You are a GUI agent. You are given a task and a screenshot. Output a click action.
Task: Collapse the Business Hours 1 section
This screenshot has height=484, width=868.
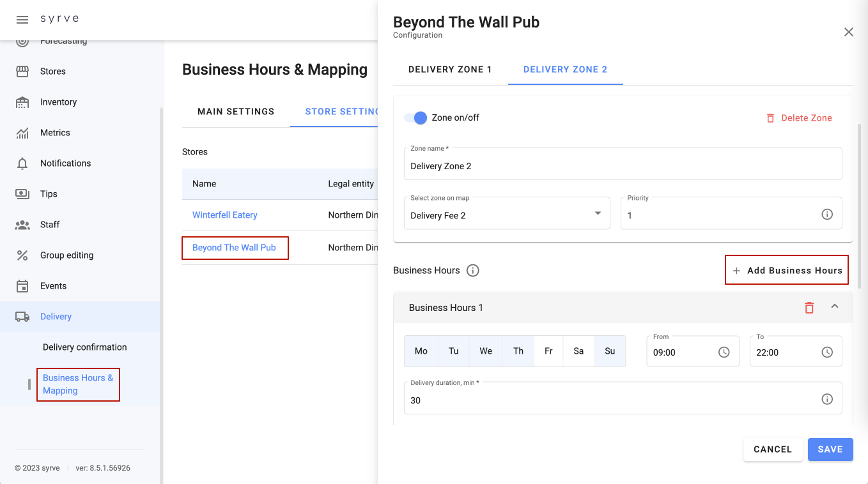point(835,307)
